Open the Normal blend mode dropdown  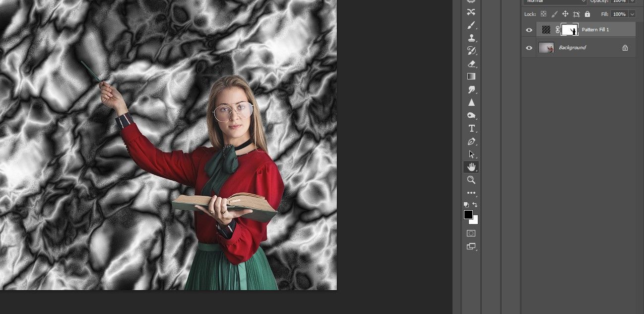(x=555, y=2)
